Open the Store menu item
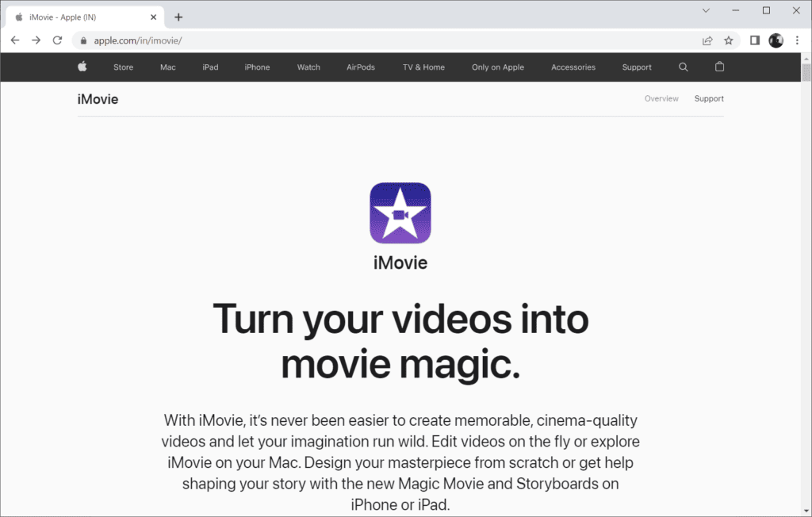The image size is (812, 517). [123, 67]
